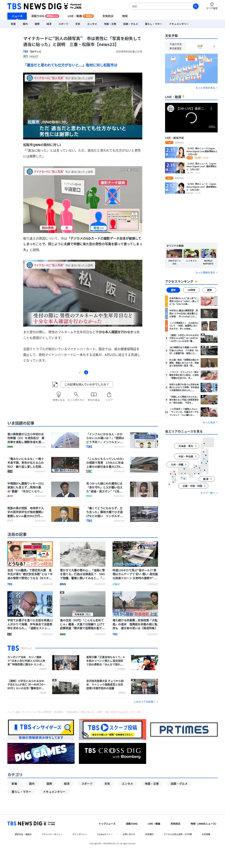This screenshot has width=225, height=868.
Task: Open ドキュメンタリー in the sub navigation bar
Action: click(179, 24)
